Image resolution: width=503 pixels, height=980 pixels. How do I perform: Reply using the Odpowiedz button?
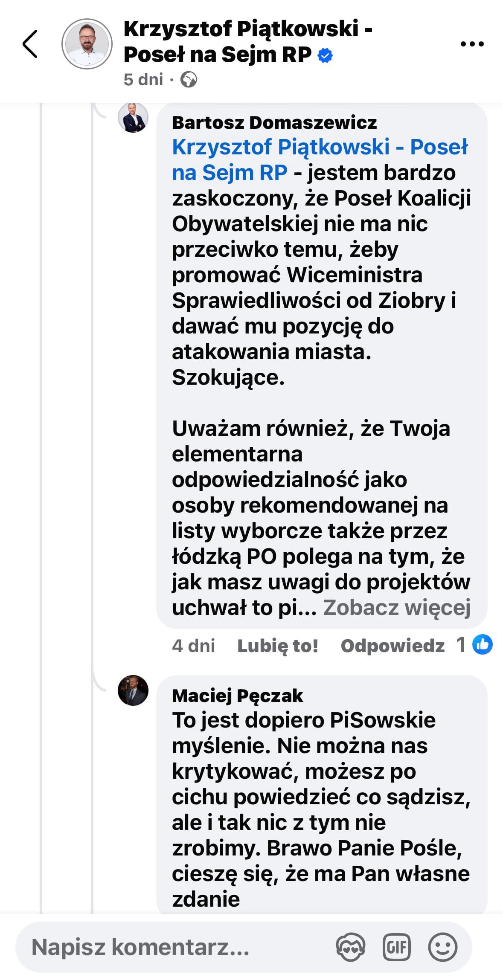tap(393, 646)
